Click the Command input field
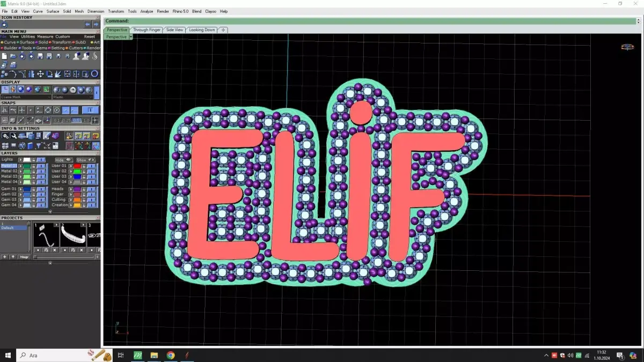 pos(370,21)
